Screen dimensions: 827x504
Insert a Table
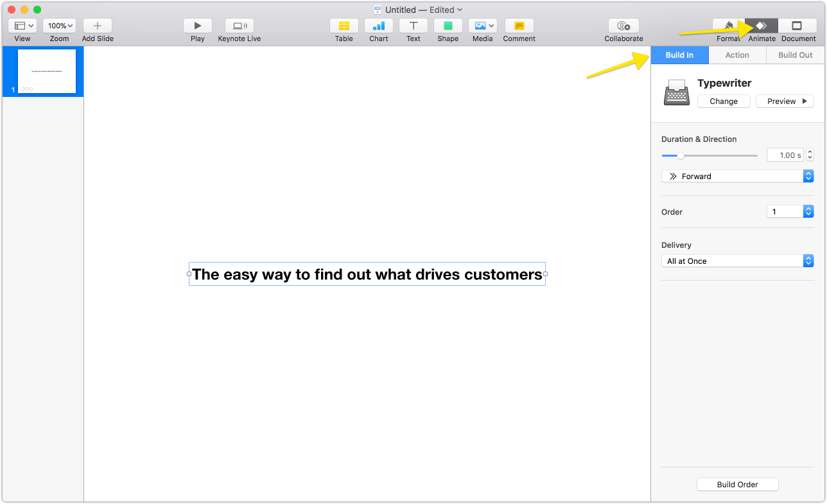(x=344, y=26)
